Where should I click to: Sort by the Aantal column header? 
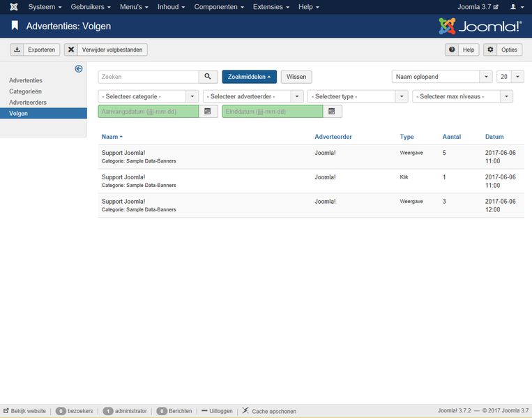pyautogui.click(x=452, y=137)
